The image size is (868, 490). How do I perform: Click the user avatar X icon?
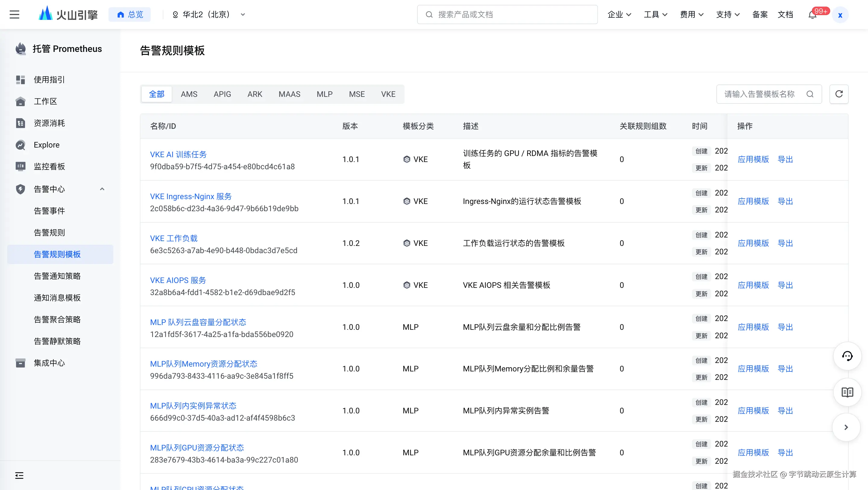point(840,15)
